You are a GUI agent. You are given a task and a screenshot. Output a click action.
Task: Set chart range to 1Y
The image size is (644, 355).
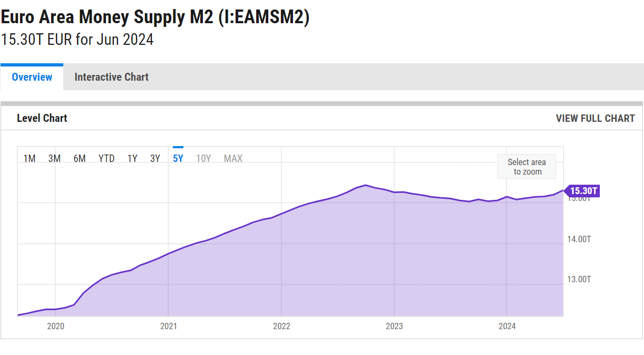click(x=132, y=159)
